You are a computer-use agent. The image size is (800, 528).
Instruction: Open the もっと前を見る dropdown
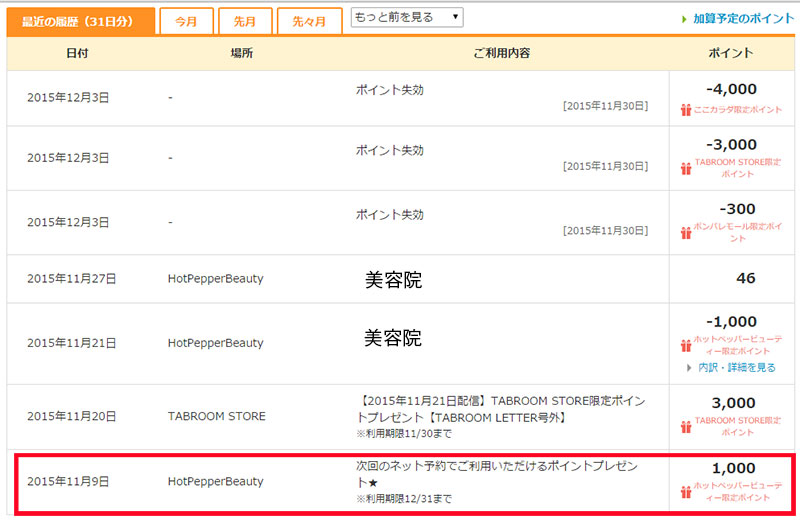[407, 17]
